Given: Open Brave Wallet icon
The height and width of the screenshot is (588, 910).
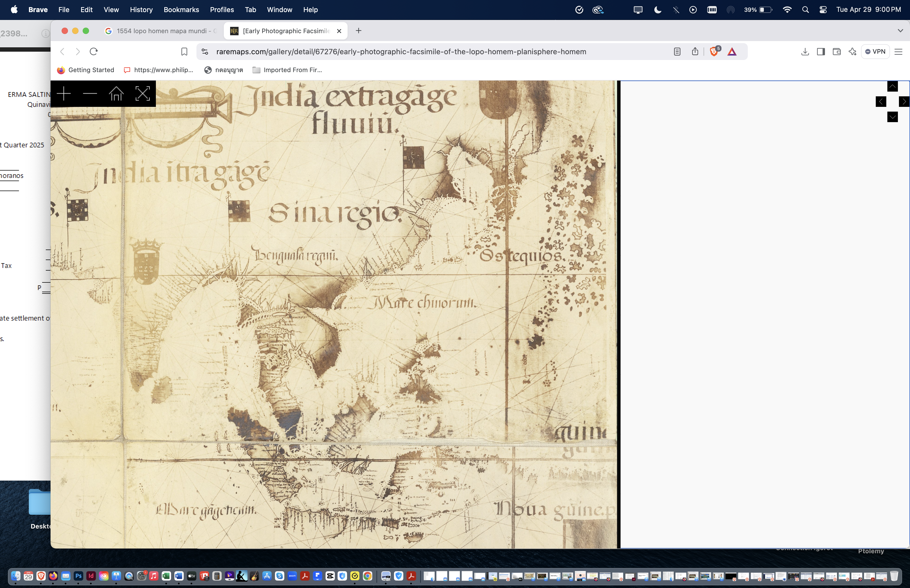Looking at the screenshot, I should (x=836, y=52).
